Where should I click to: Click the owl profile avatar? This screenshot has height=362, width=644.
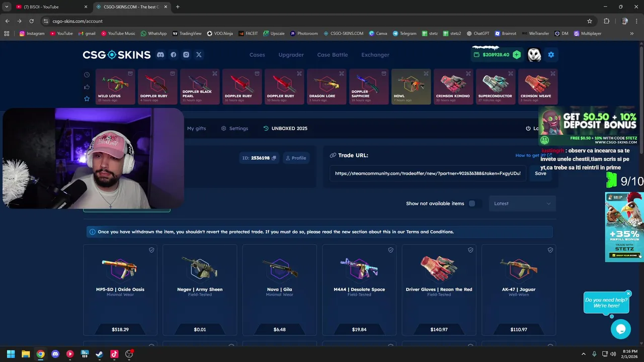click(534, 55)
